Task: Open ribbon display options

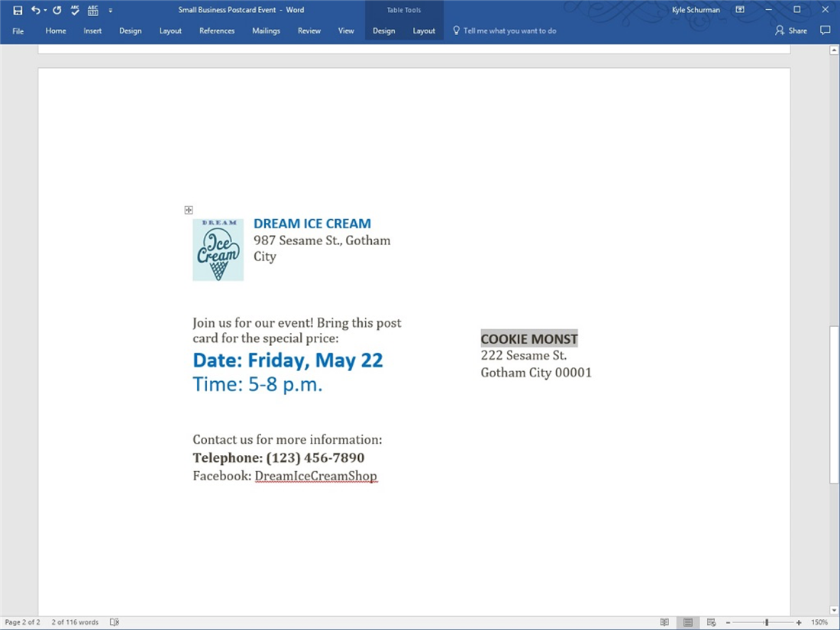Action: coord(738,9)
